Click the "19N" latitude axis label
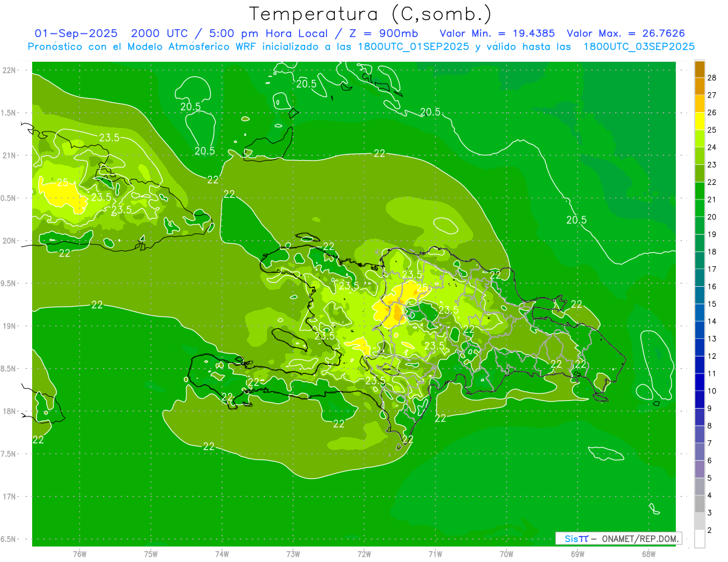Viewport: 728px width, 562px height. tap(9, 326)
